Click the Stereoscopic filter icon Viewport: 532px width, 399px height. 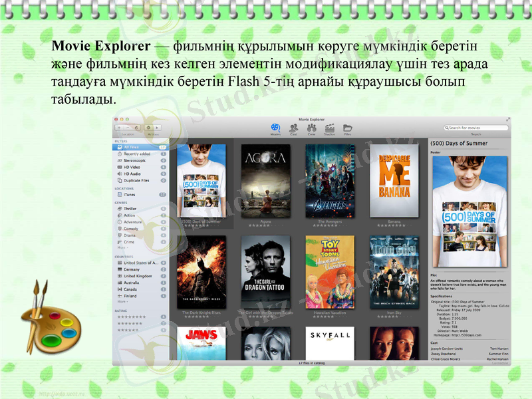[118, 160]
